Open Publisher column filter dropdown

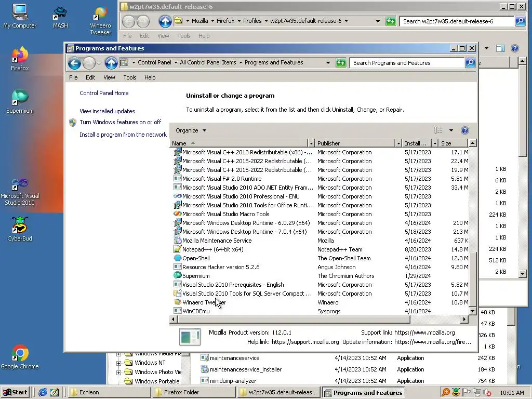(398, 143)
